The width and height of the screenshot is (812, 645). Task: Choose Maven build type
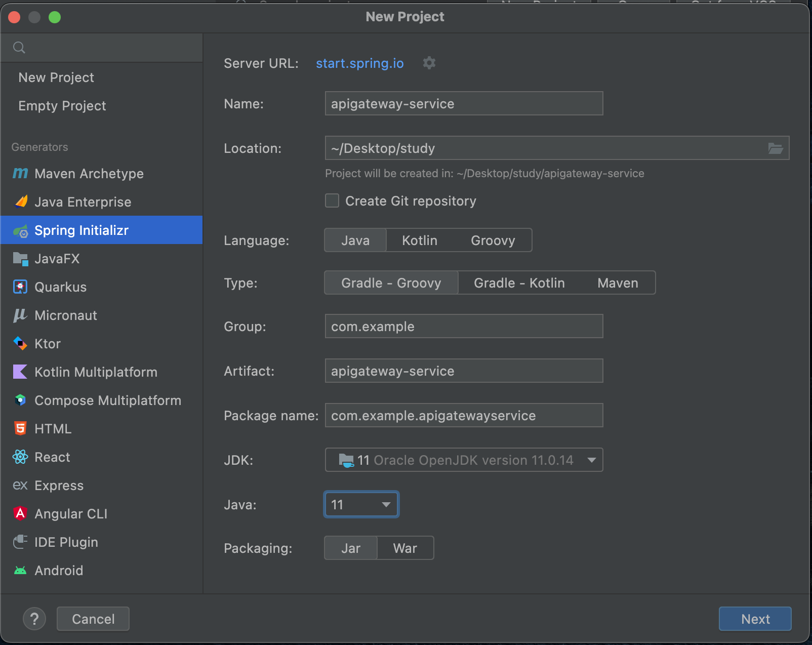[x=618, y=283]
